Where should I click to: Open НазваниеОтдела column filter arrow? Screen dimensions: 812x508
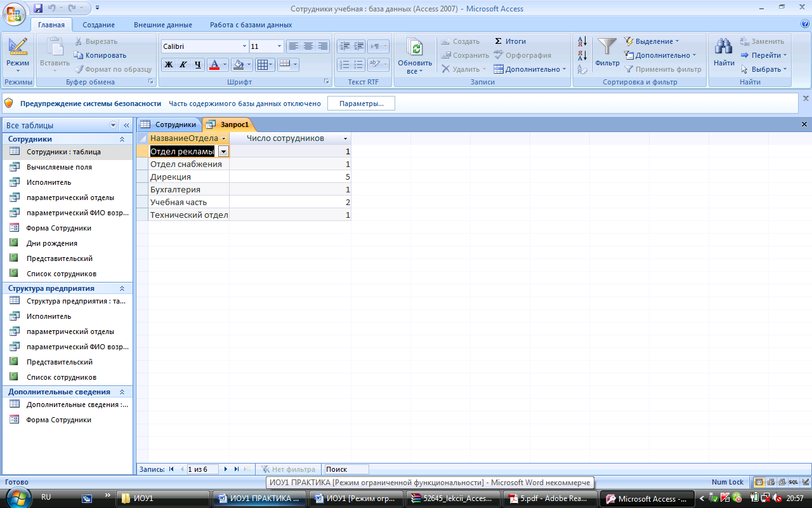coord(224,138)
